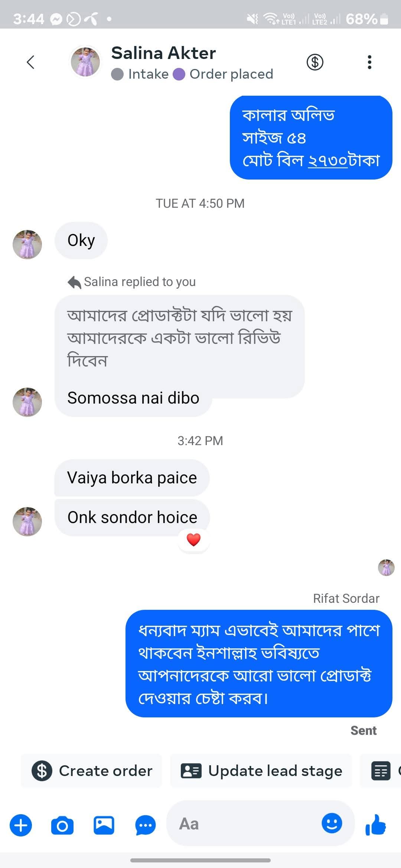Tap the heart reaction on message
This screenshot has width=401, height=868.
(193, 539)
